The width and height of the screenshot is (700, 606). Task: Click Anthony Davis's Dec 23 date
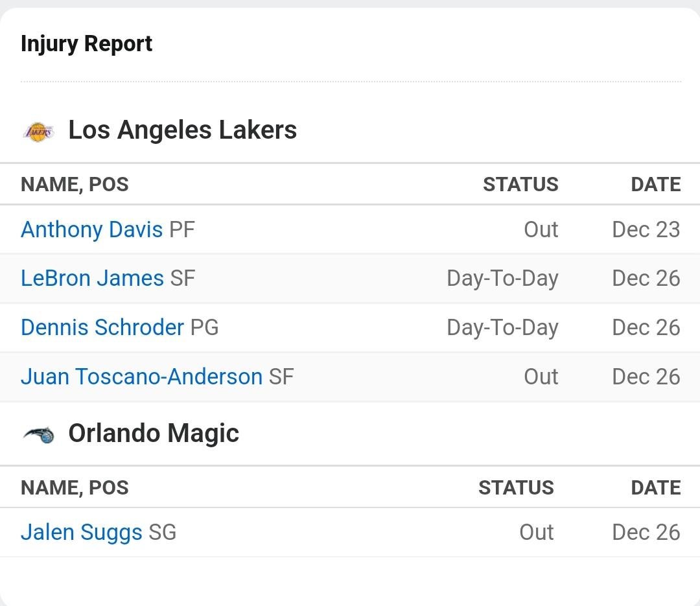pos(646,229)
